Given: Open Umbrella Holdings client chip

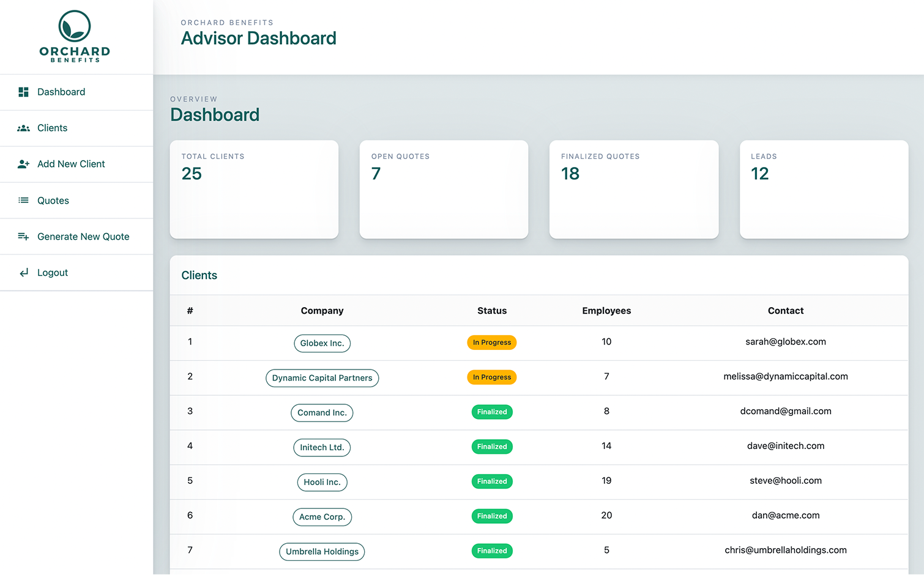Looking at the screenshot, I should coord(322,552).
